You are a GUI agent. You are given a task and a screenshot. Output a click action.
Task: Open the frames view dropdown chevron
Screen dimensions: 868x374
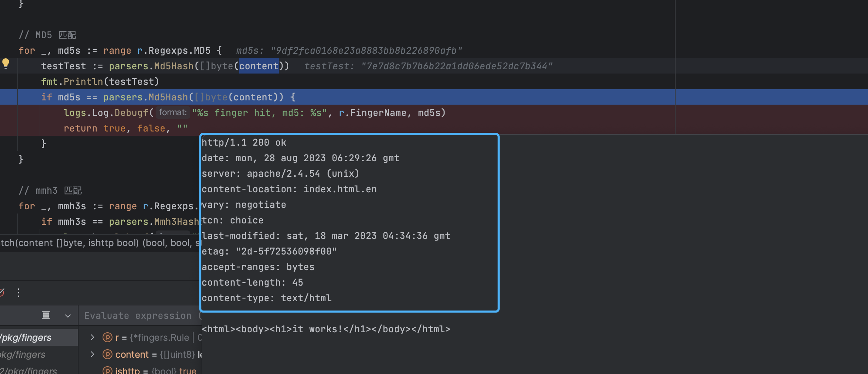tap(68, 316)
